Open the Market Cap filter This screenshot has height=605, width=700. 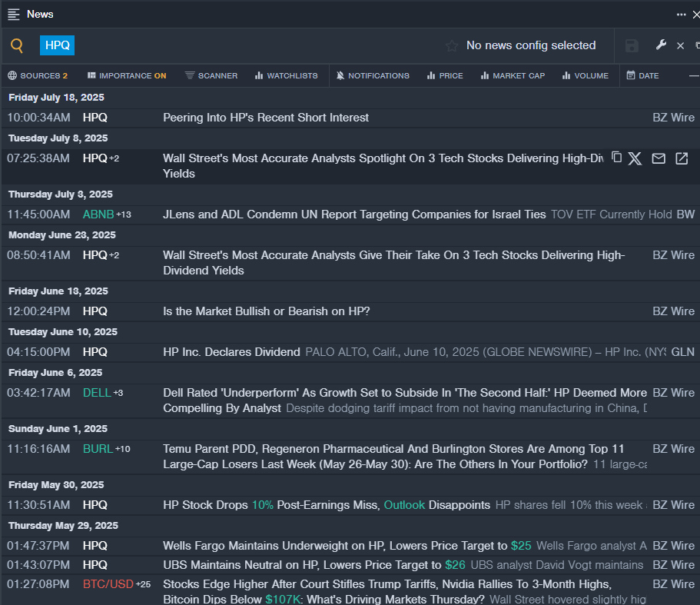513,75
